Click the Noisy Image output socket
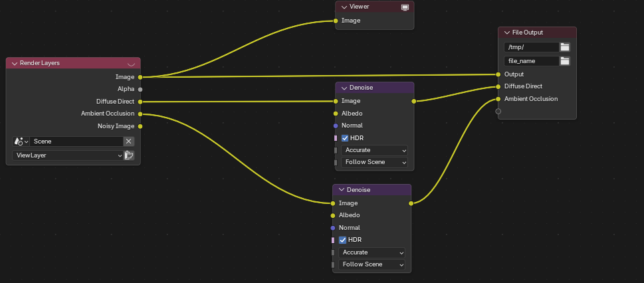The height and width of the screenshot is (283, 644). click(140, 126)
